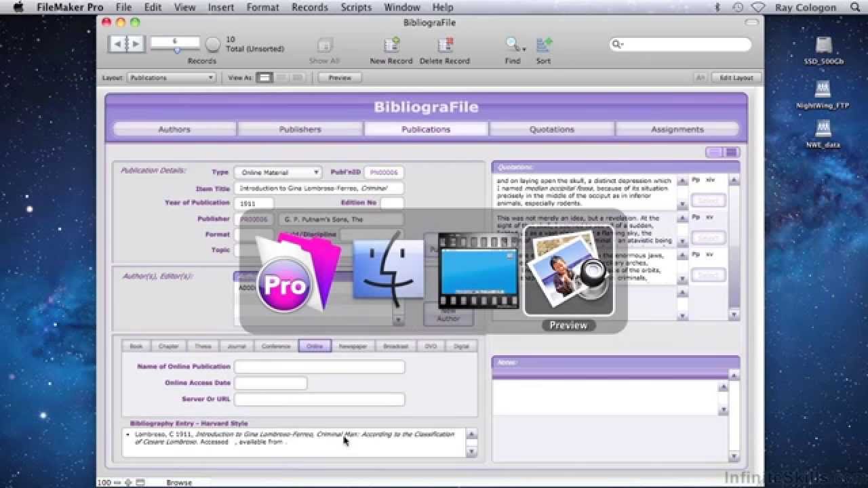This screenshot has width=868, height=488.
Task: Toggle the formatting bar Aa button
Action: point(701,78)
